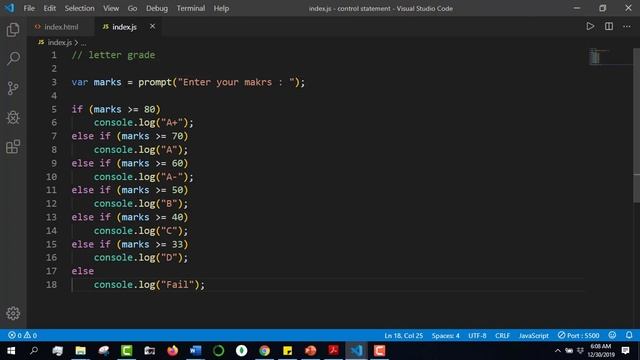Screen dimensions: 640x360
Task: Select the index.js editor tab
Action: (124, 27)
